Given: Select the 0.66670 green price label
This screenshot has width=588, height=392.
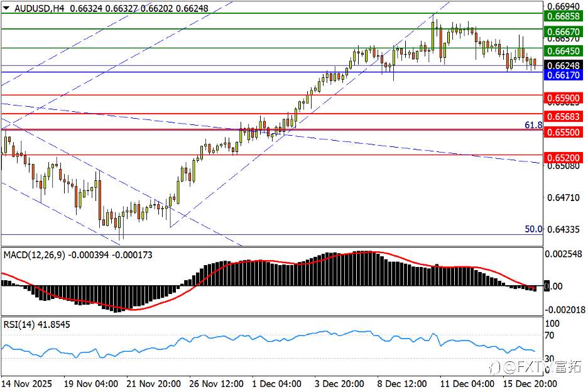Looking at the screenshot, I should click(x=563, y=32).
